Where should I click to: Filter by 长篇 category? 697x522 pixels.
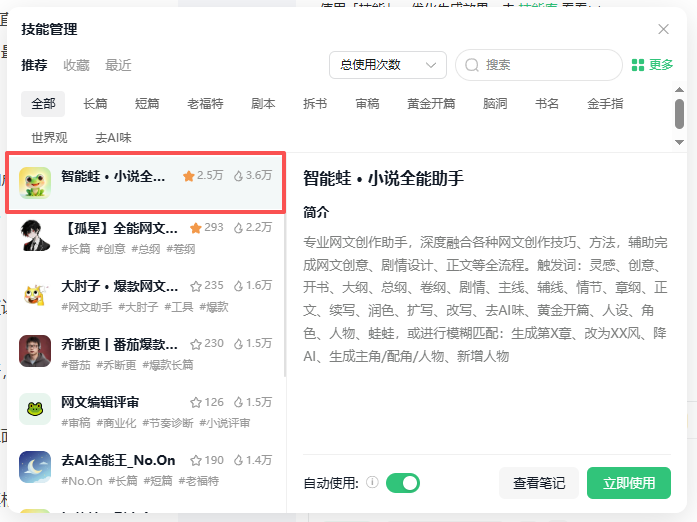[x=95, y=104]
